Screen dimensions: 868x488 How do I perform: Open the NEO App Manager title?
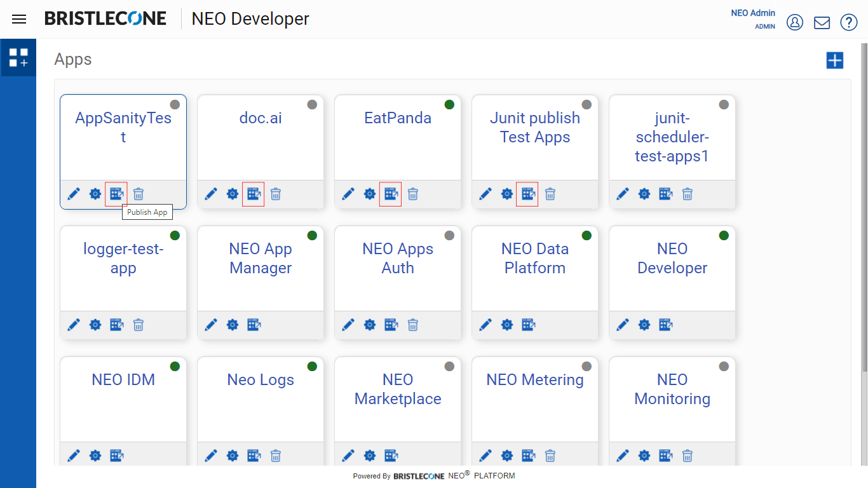point(261,258)
